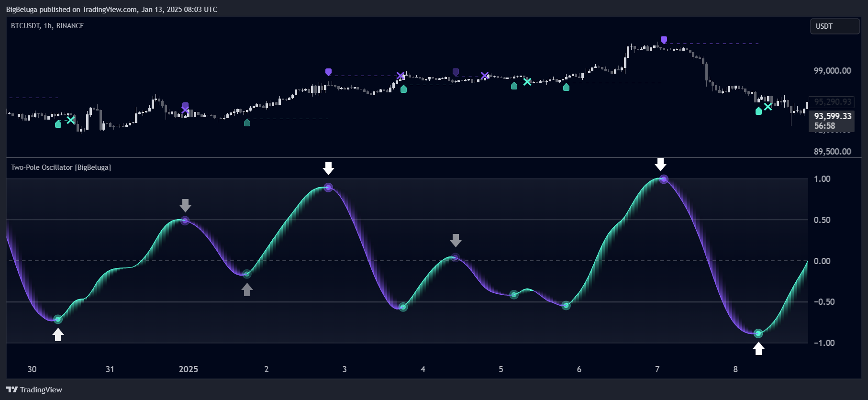The image size is (868, 400).
Task: Click the green oscillator trough dot on Dec 30
Action: 58,319
